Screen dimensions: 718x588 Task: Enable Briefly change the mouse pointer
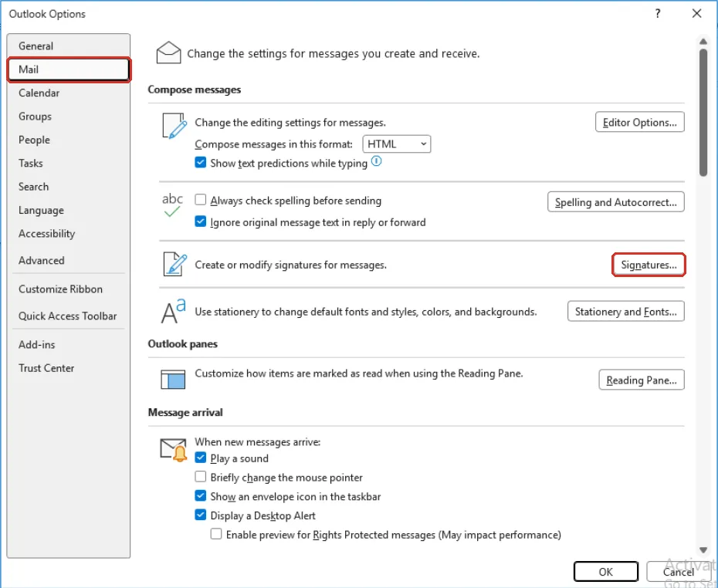tap(201, 477)
